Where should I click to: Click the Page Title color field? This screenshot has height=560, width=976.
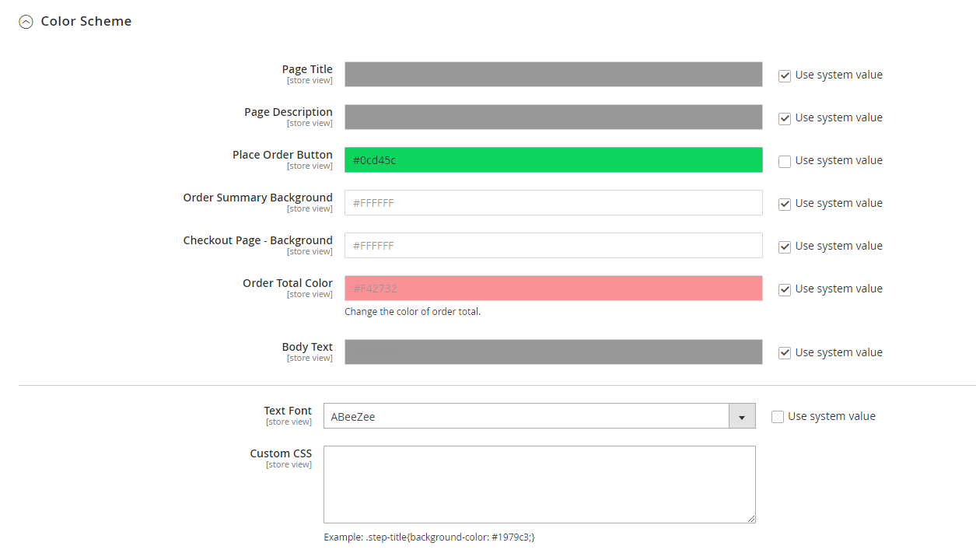553,75
